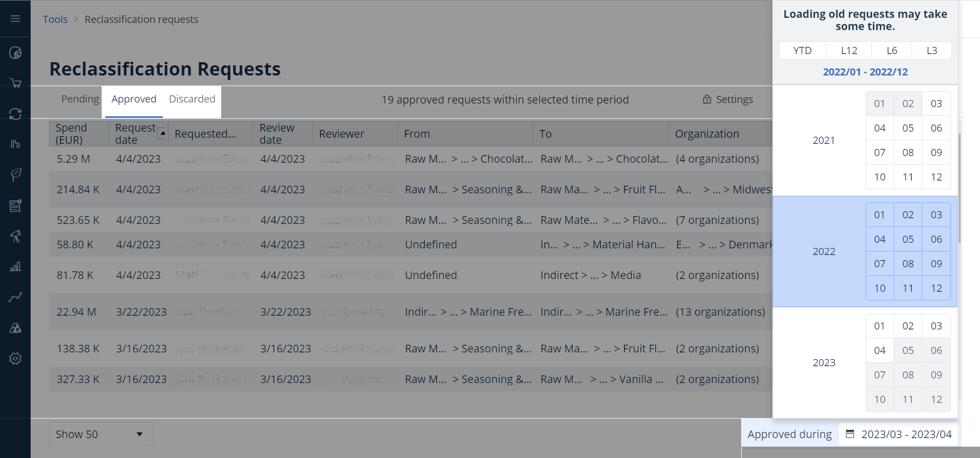Switch to the Discarded tab
This screenshot has width=980, height=458.
click(x=192, y=99)
